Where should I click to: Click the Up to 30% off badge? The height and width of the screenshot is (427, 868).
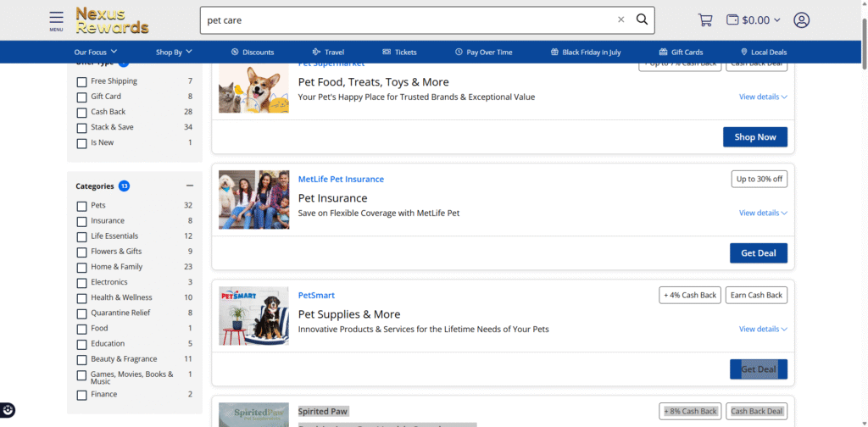pos(759,180)
